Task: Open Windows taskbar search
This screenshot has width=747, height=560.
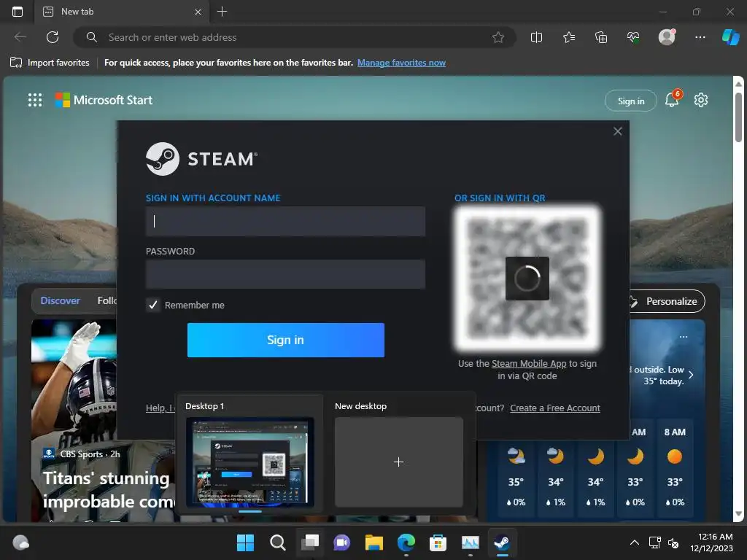Action: tap(278, 542)
